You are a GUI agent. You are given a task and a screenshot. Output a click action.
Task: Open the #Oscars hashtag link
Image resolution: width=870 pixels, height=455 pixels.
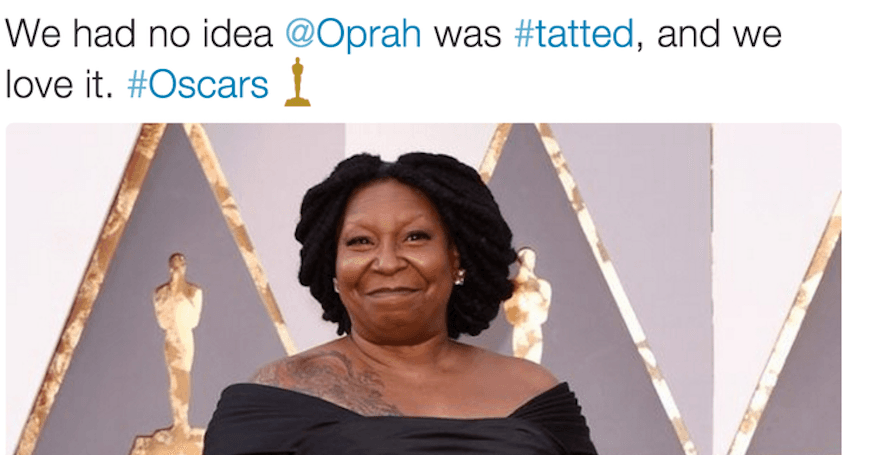(x=198, y=84)
